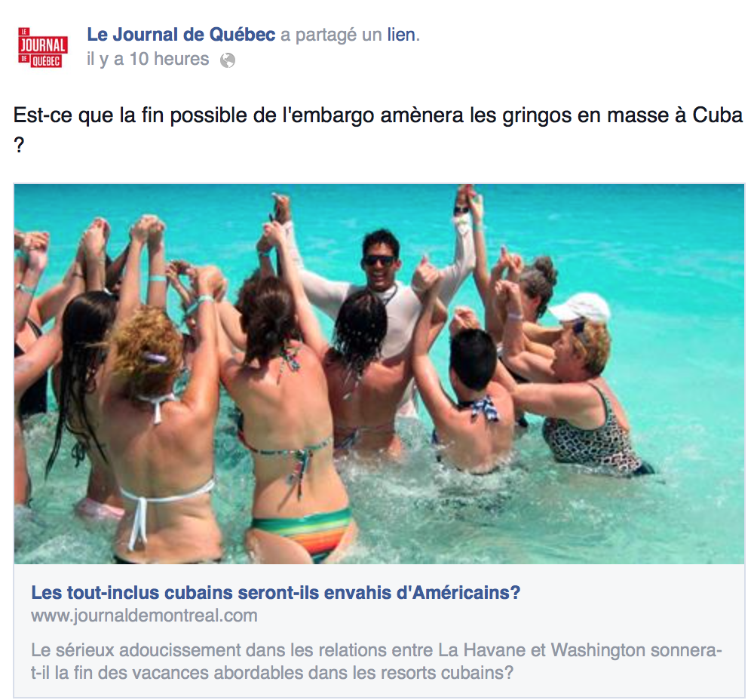Image resolution: width=754 pixels, height=700 pixels.
Task: Follow the shared "lien" link
Action: tap(403, 35)
